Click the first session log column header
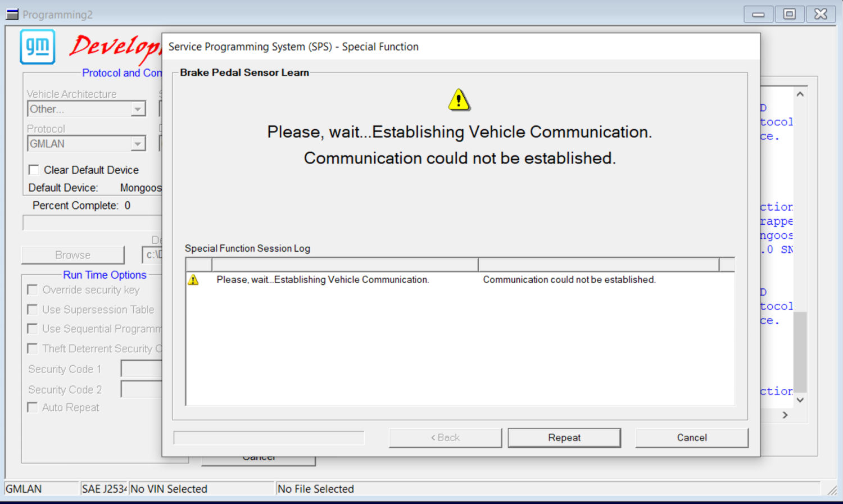The image size is (843, 504). tap(199, 265)
